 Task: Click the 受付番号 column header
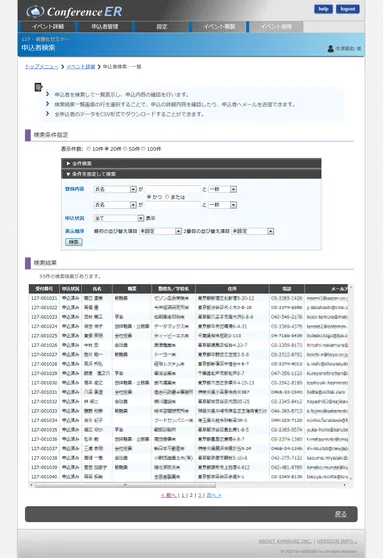tap(44, 289)
